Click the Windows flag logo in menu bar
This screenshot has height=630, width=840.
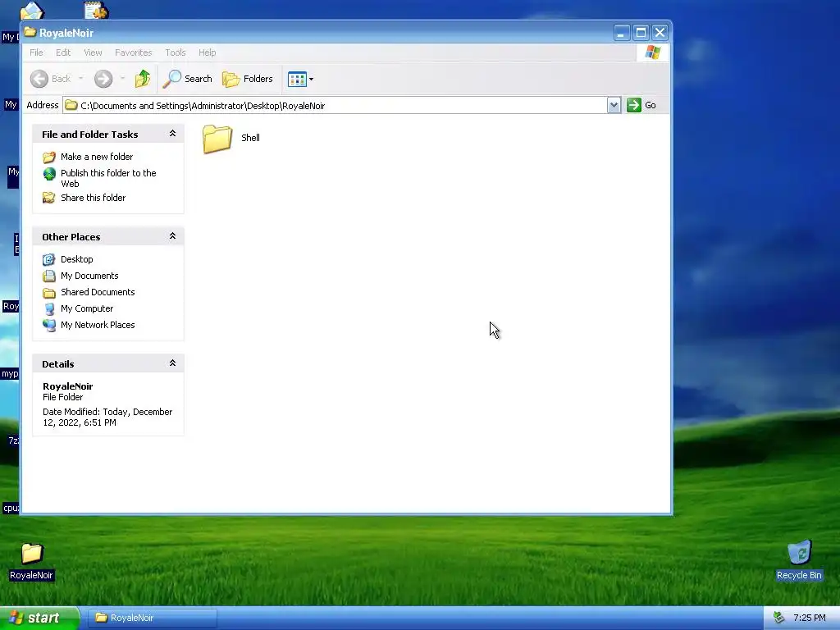[653, 52]
